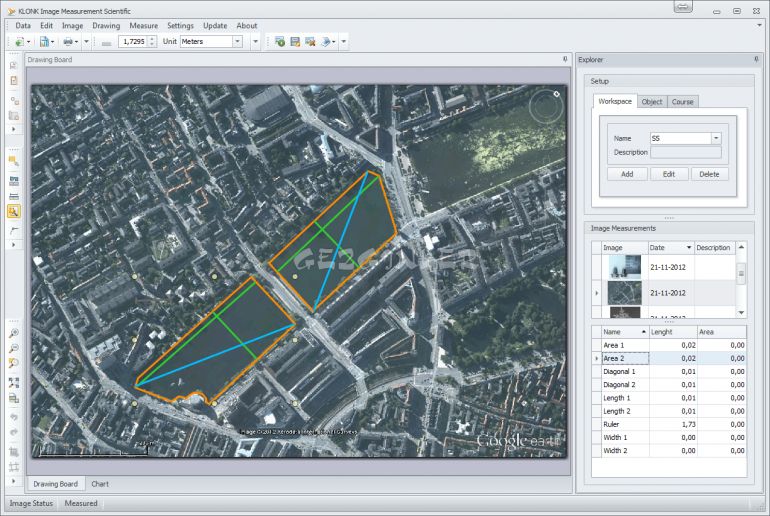Click the undo arrow icon
Viewport: 770px width, 516px height.
click(x=14, y=417)
